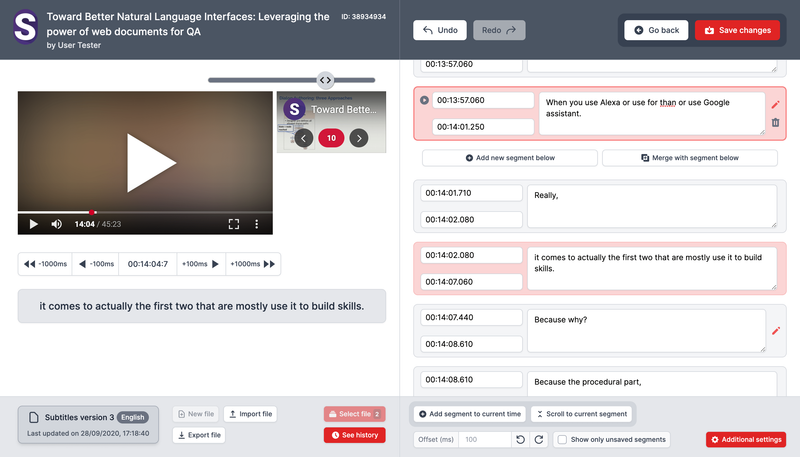The height and width of the screenshot is (457, 800).
Task: Click 'Because the procedural part,' text box
Action: click(652, 384)
